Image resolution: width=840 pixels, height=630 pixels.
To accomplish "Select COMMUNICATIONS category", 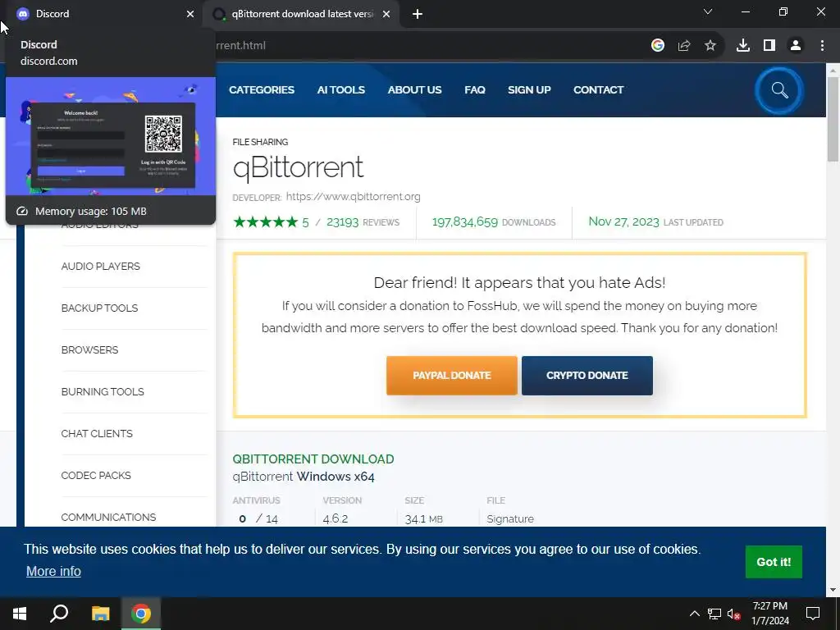I will pos(109,517).
